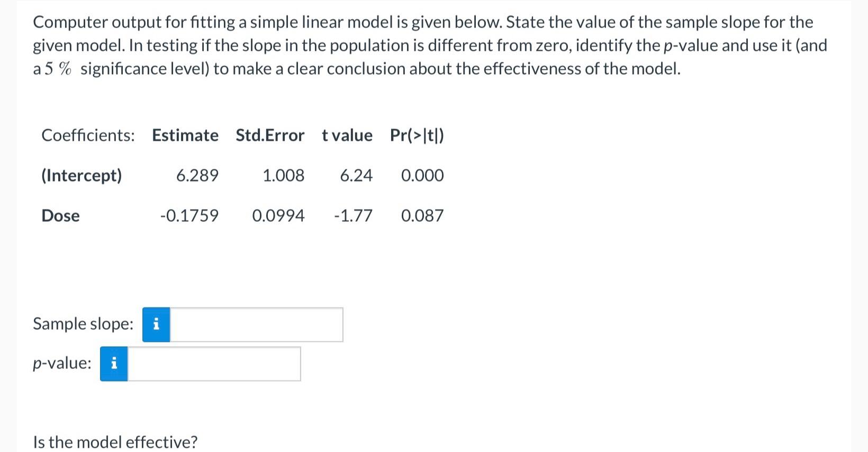Click the Pr(>|t|) column header
This screenshot has height=452, width=868.
(x=417, y=135)
